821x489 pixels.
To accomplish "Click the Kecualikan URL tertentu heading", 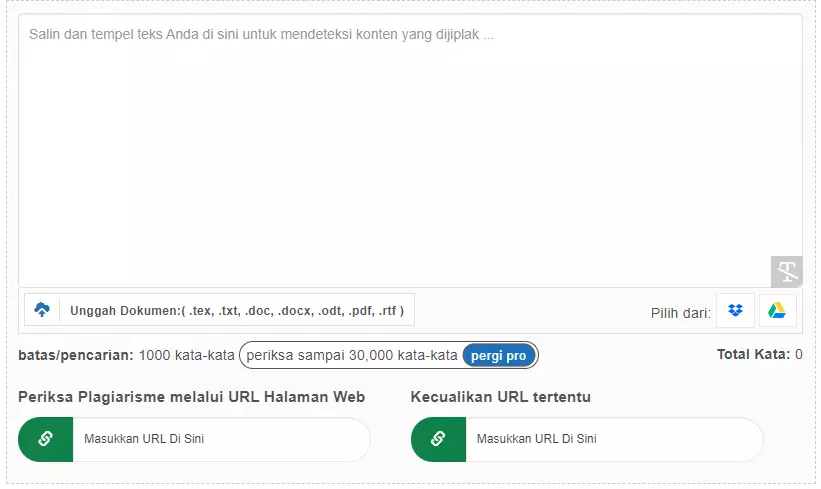I will click(x=500, y=397).
